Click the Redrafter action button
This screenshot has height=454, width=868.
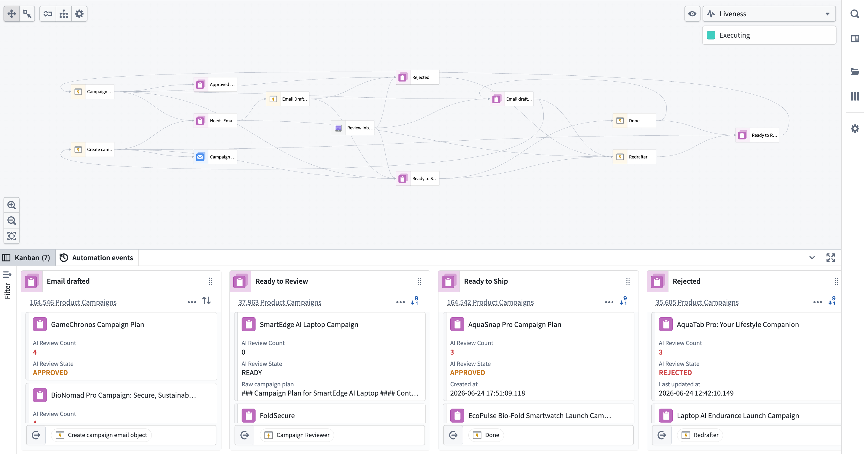click(700, 435)
